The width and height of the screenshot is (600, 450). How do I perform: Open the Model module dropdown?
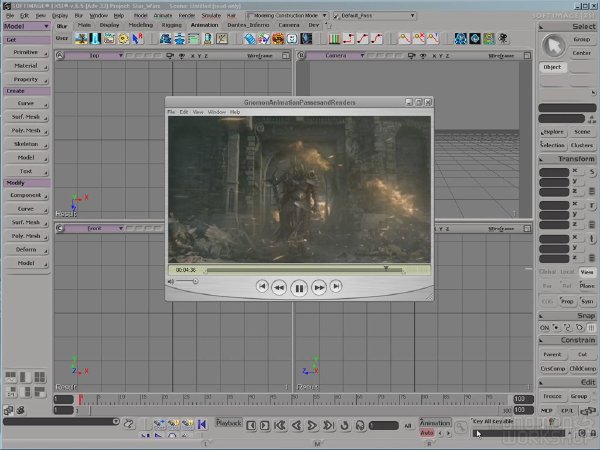26,26
